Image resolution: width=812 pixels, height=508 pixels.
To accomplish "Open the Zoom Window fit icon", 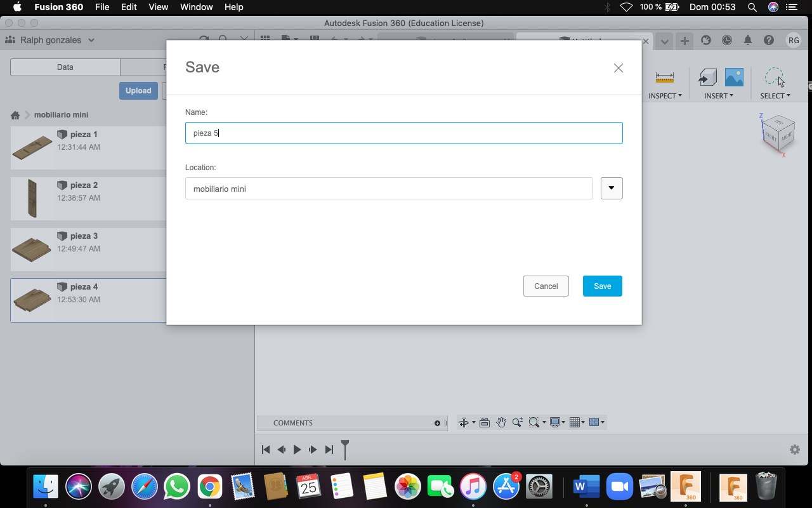I will tap(534, 422).
